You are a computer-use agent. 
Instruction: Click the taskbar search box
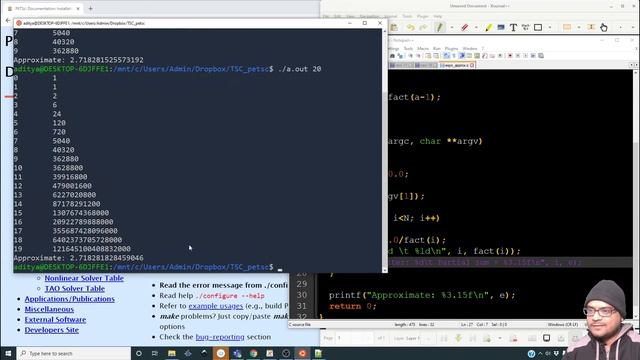point(73,353)
